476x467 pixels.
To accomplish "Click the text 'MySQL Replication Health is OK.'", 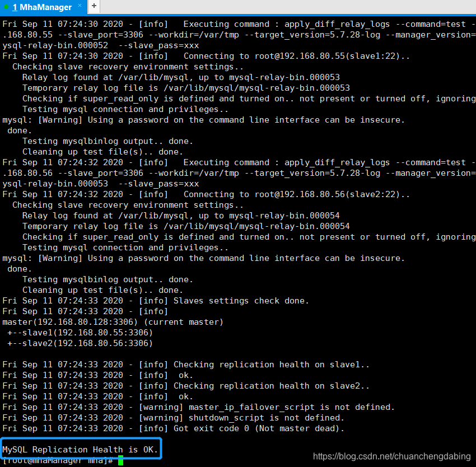I will tap(80, 450).
